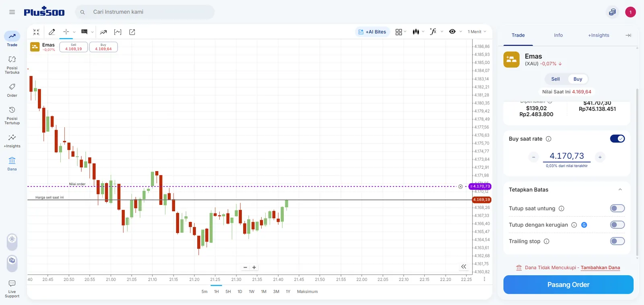Click the Emas gold instrument icon in panel

511,59
